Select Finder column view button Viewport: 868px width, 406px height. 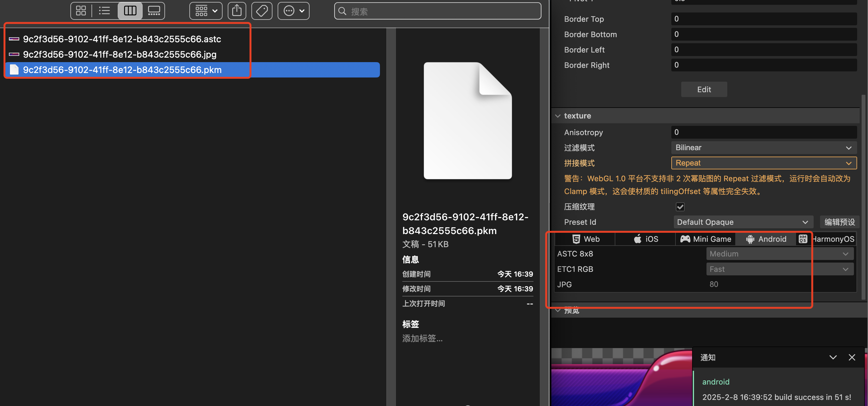(x=130, y=11)
